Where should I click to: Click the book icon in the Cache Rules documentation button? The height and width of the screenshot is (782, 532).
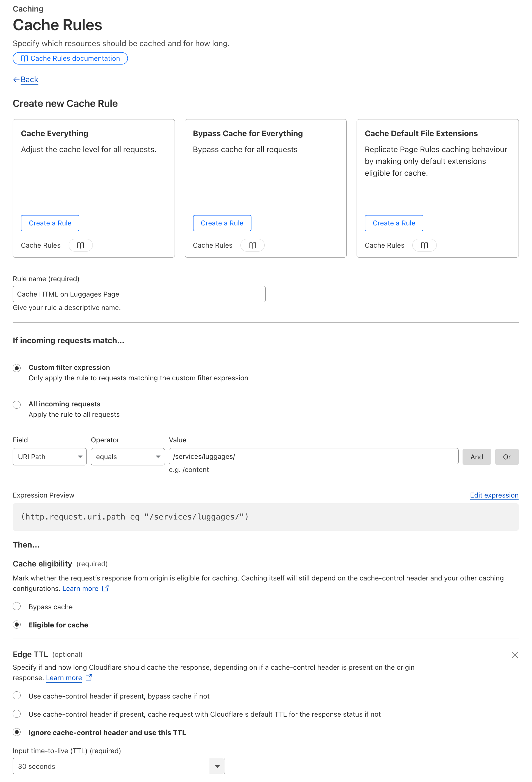(24, 58)
